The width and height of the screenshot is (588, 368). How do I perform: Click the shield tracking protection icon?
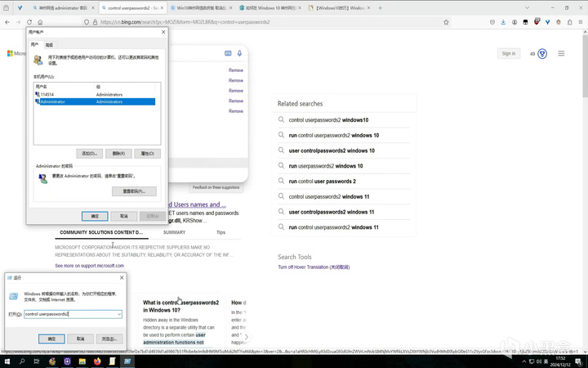click(x=87, y=22)
